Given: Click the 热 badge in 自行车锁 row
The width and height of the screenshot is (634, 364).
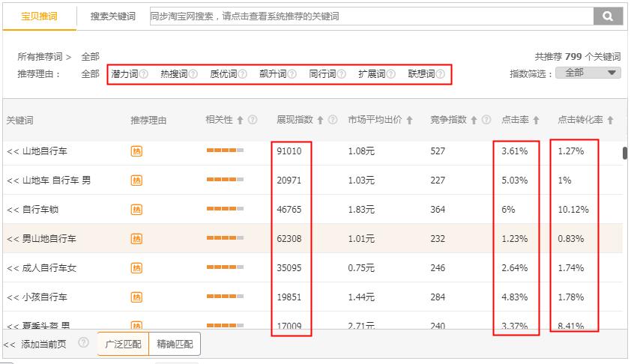Looking at the screenshot, I should [x=136, y=209].
